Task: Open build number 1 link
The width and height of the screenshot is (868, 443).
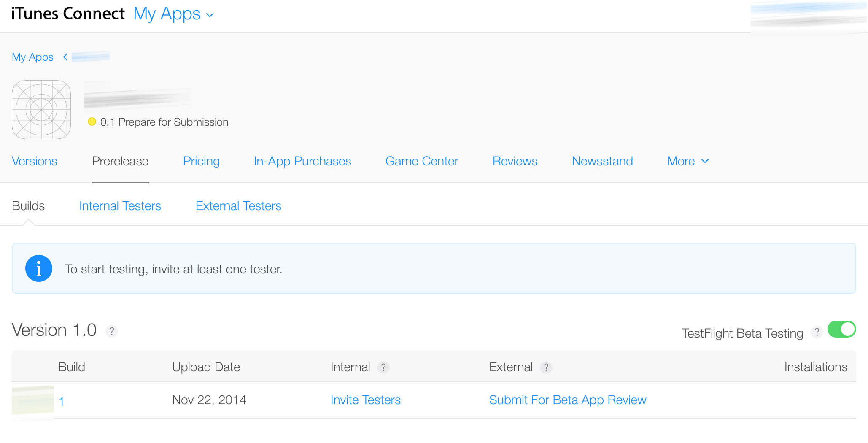Action: coord(62,401)
